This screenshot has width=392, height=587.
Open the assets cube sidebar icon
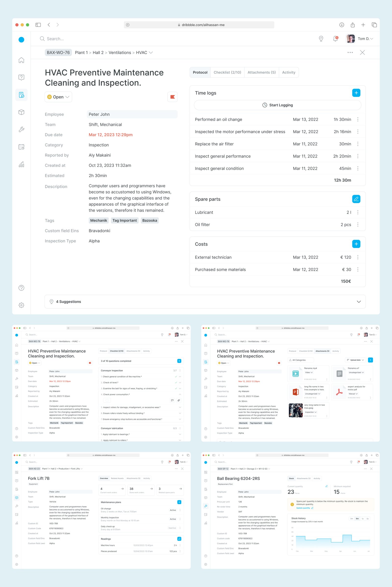click(21, 112)
